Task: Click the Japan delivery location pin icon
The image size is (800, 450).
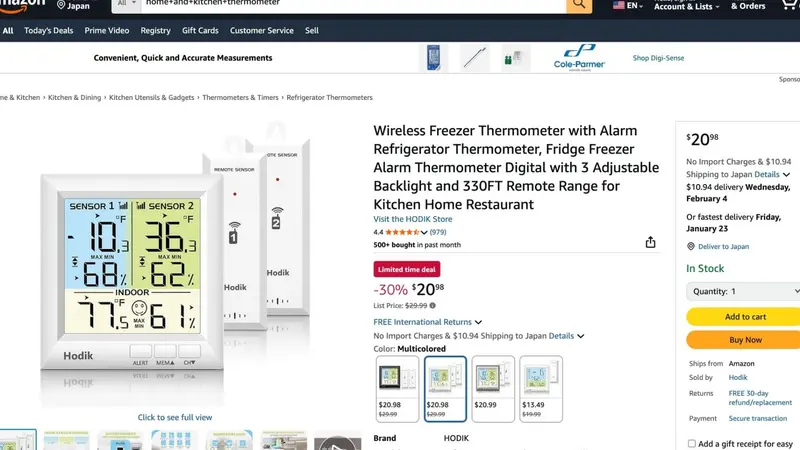Action: click(x=61, y=5)
